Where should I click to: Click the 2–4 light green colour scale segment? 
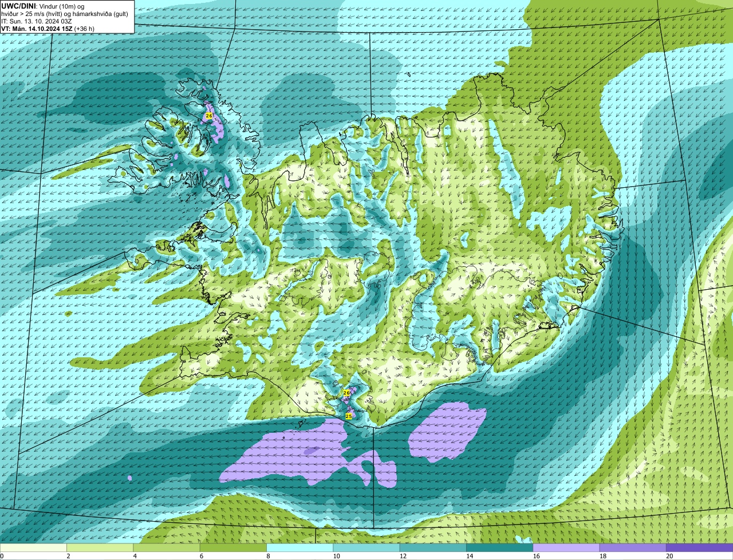[x=100, y=547]
